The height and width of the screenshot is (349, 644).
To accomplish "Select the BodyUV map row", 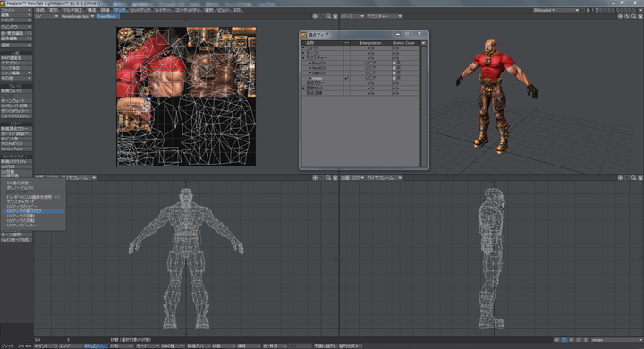I will (x=361, y=64).
